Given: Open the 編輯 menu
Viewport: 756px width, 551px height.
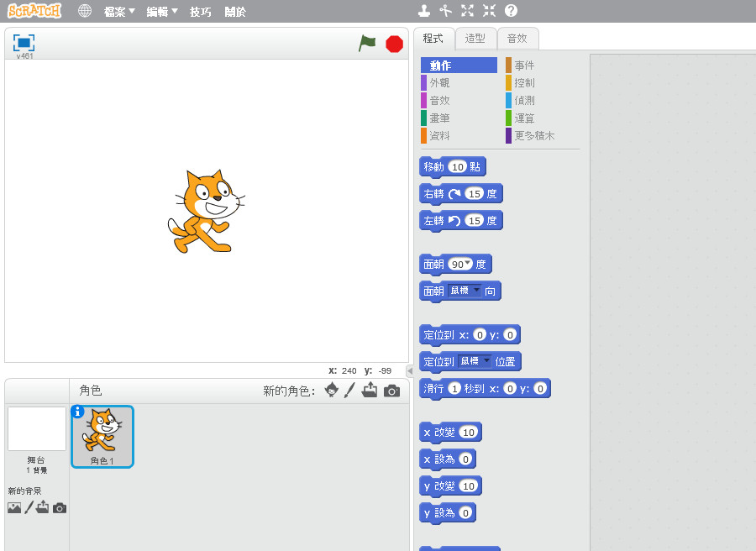Looking at the screenshot, I should [162, 12].
